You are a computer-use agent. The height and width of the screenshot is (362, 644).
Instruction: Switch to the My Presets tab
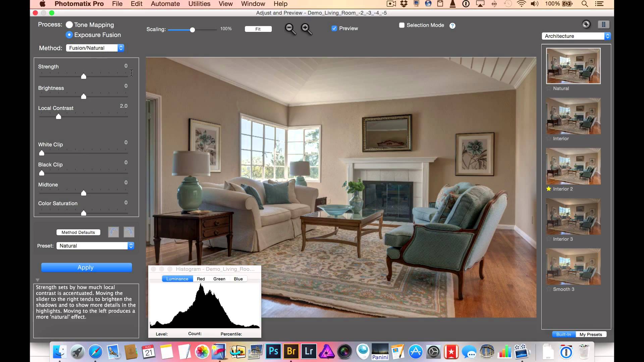pyautogui.click(x=591, y=334)
